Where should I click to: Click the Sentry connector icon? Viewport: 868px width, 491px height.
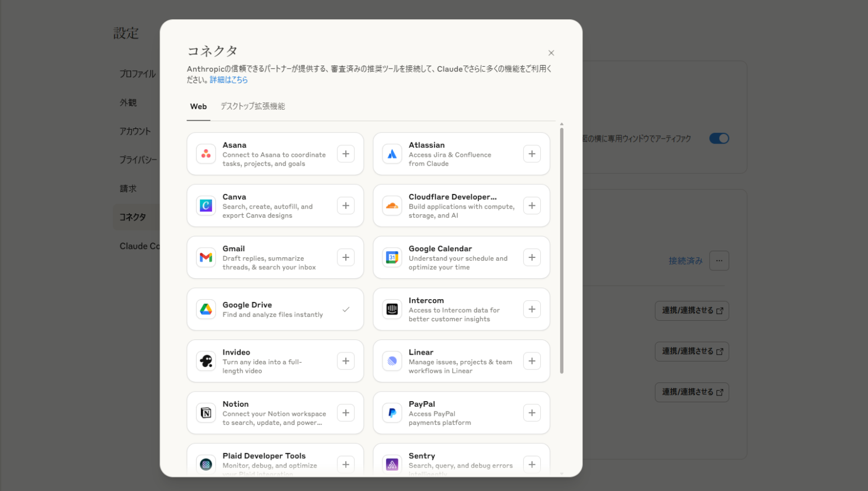pos(392,464)
